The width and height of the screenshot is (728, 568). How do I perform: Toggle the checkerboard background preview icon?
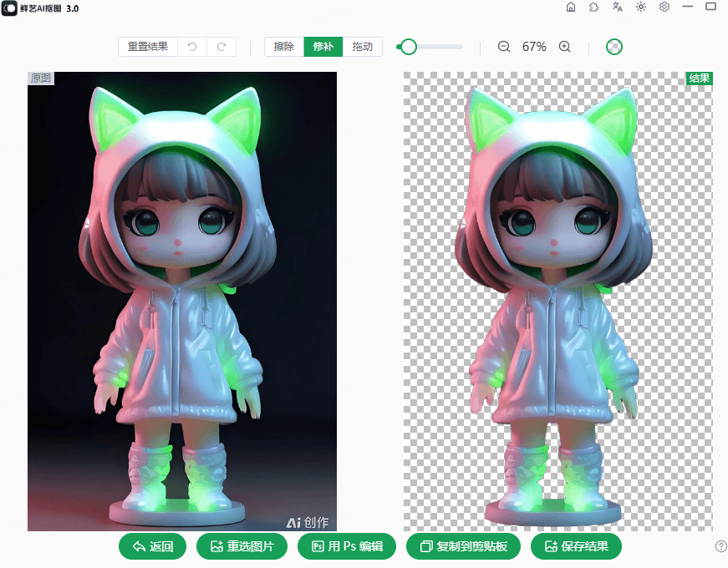pos(614,47)
